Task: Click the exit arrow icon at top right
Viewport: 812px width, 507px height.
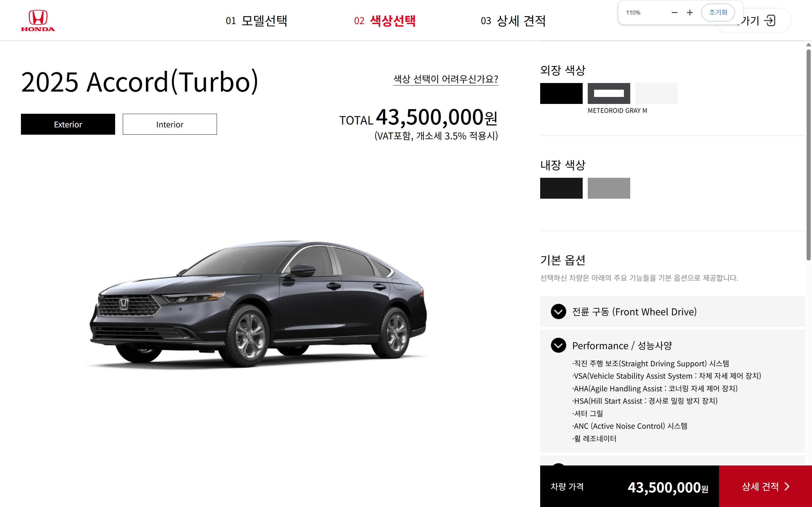Action: (769, 21)
